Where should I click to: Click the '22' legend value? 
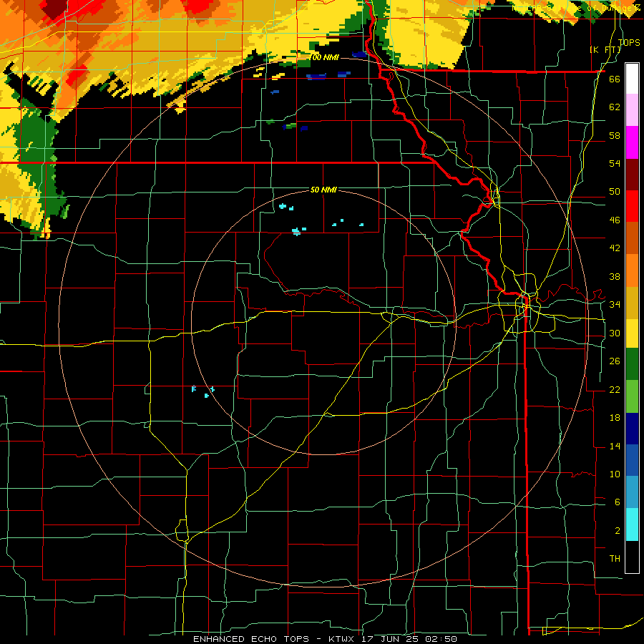pyautogui.click(x=615, y=389)
